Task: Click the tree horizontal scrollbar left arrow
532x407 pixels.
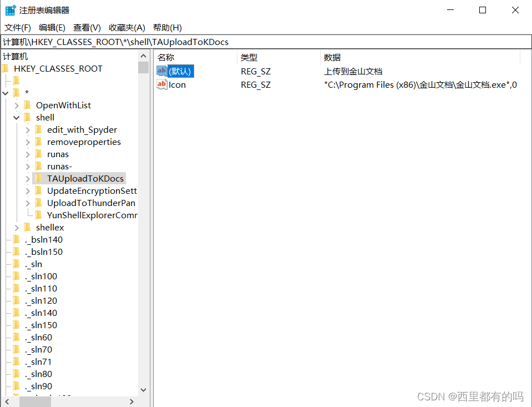Action: coord(7,401)
